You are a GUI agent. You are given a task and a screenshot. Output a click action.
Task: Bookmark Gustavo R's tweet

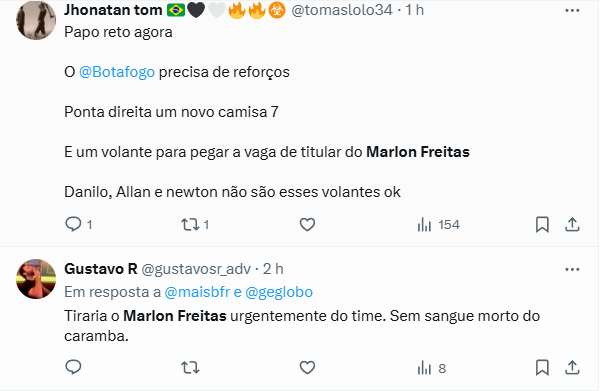542,367
